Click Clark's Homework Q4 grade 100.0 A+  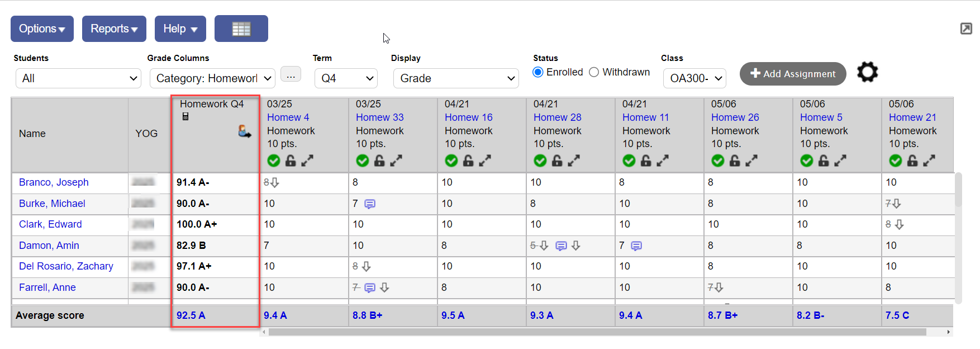click(x=197, y=224)
